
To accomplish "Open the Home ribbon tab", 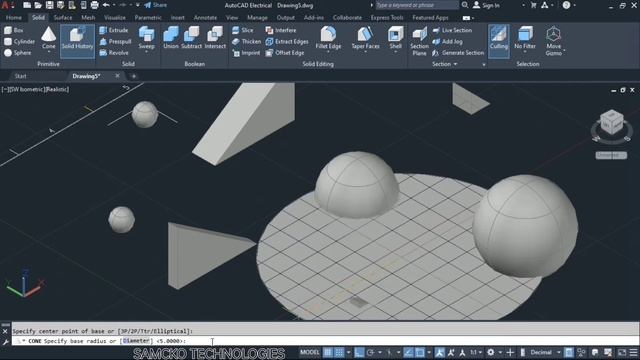I will [x=14, y=18].
